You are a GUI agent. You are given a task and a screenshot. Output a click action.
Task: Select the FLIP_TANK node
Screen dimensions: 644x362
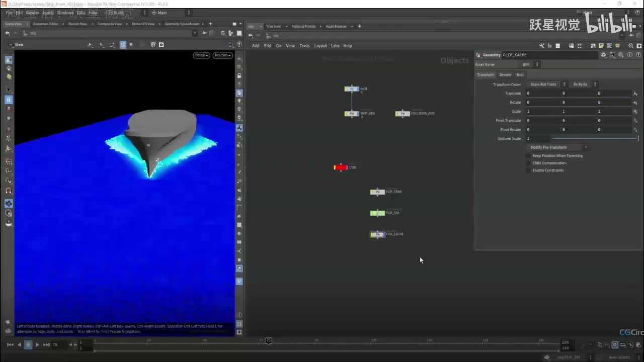click(377, 192)
